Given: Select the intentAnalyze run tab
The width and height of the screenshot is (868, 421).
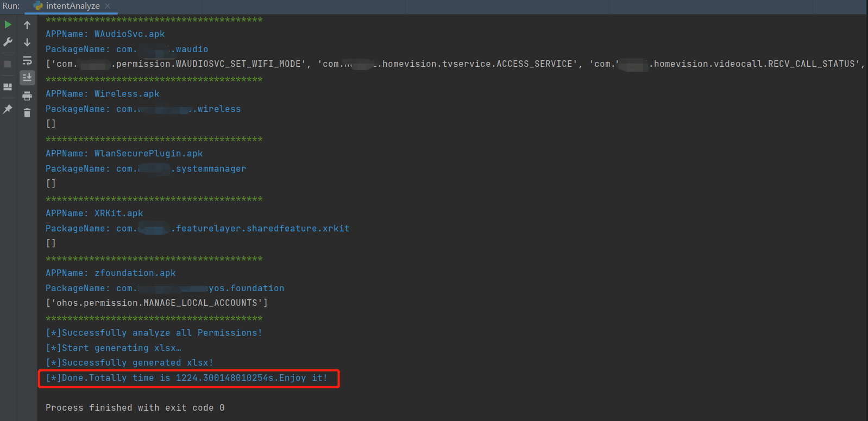Looking at the screenshot, I should (x=72, y=6).
